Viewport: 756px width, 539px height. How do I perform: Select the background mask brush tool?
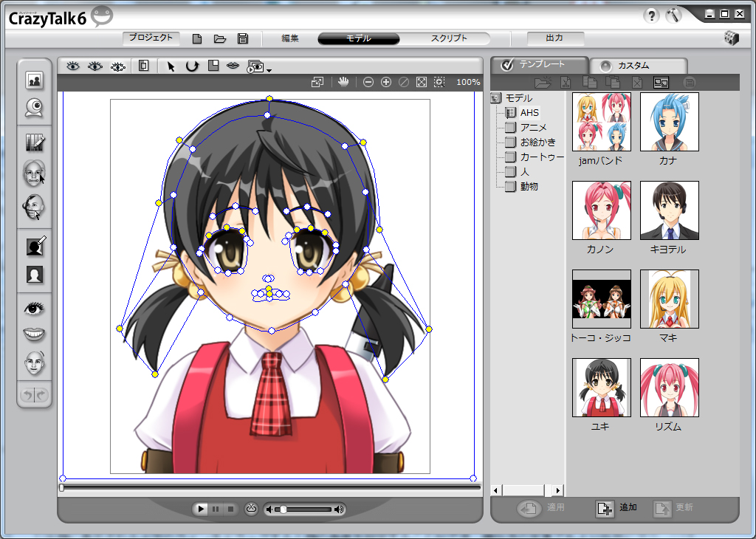click(x=35, y=246)
